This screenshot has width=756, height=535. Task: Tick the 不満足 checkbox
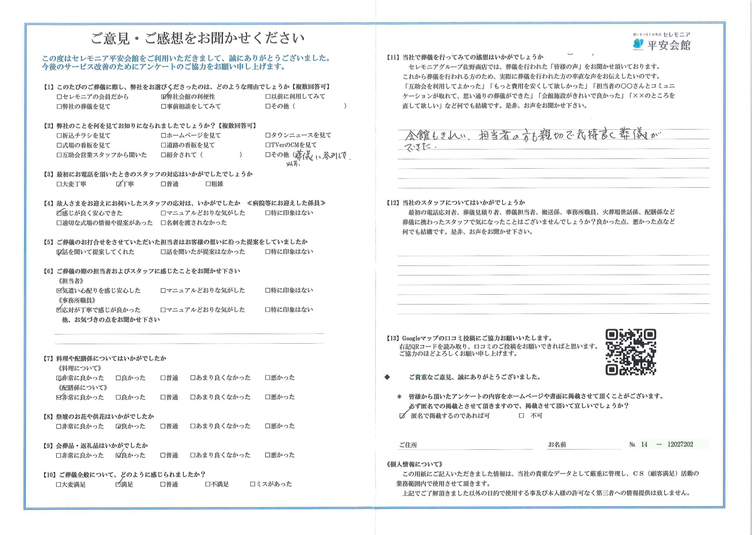point(208,484)
